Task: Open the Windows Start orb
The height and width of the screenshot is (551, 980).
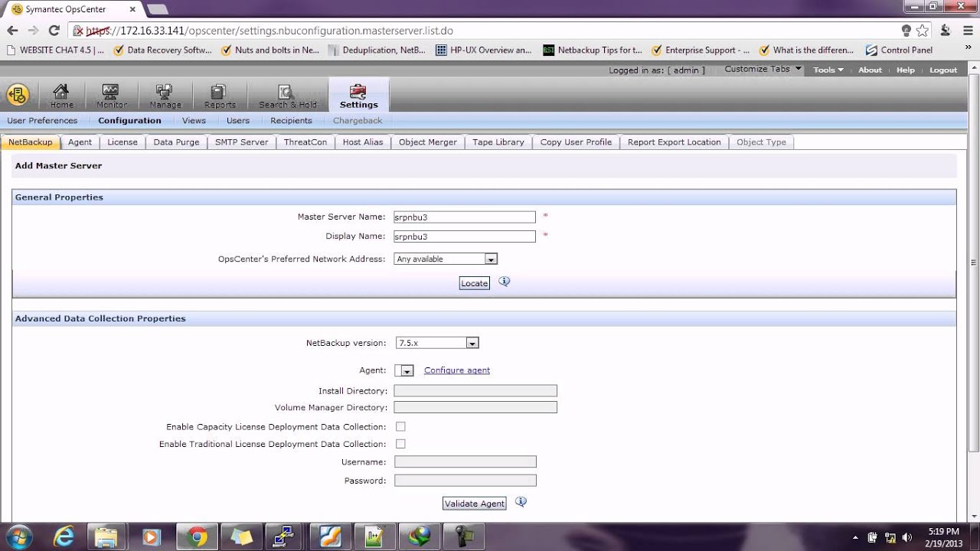Action: pyautogui.click(x=18, y=536)
